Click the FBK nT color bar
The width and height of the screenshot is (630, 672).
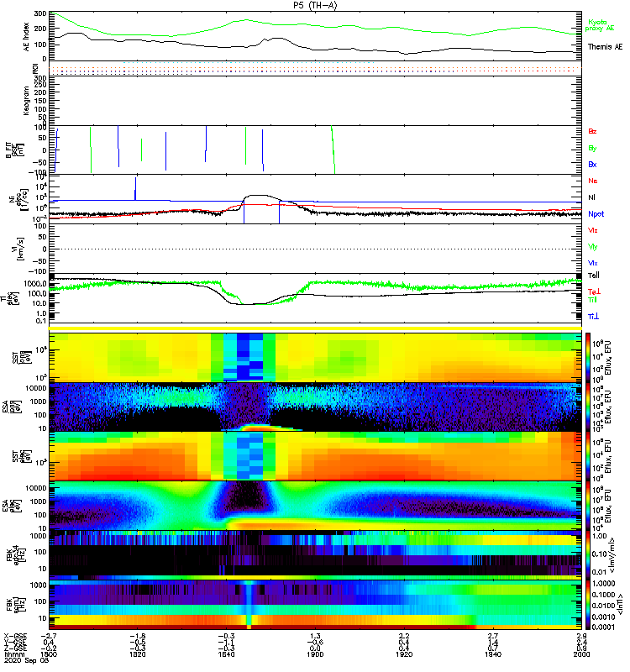pos(588,605)
